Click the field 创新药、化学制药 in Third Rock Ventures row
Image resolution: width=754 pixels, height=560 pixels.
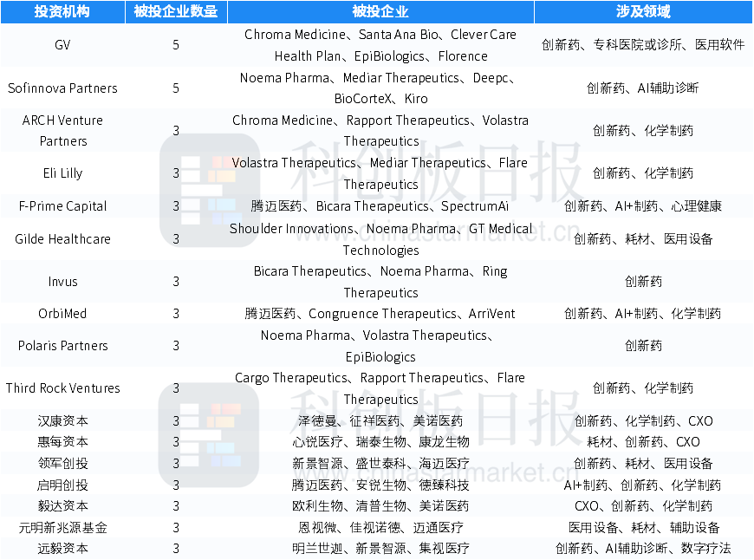point(643,388)
